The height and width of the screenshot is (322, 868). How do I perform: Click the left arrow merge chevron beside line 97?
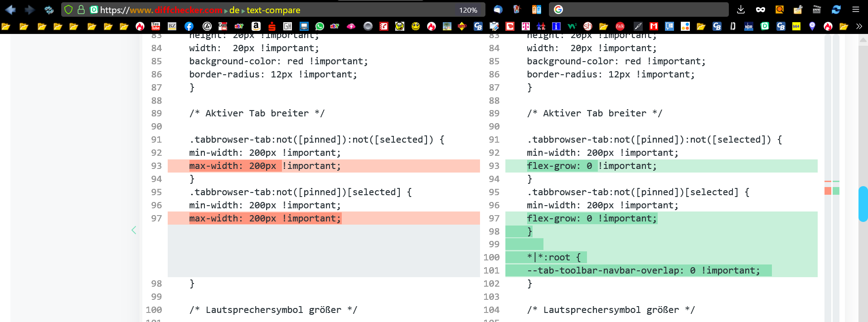click(134, 230)
